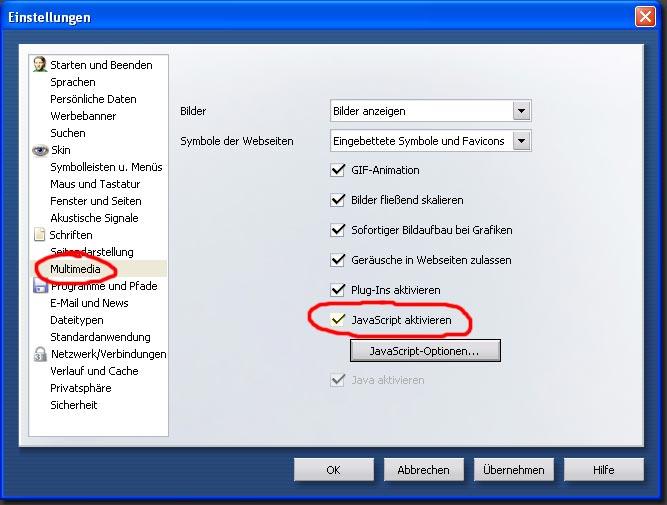Open the Bilder anzeigen dropdown
This screenshot has height=505, width=667.
(x=520, y=111)
